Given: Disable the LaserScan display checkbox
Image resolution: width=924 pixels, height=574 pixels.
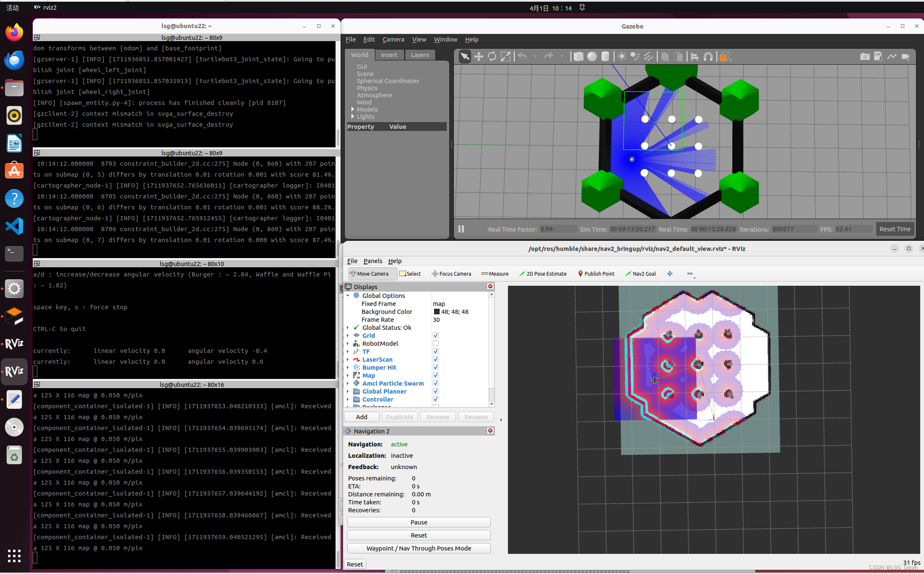Looking at the screenshot, I should click(435, 359).
